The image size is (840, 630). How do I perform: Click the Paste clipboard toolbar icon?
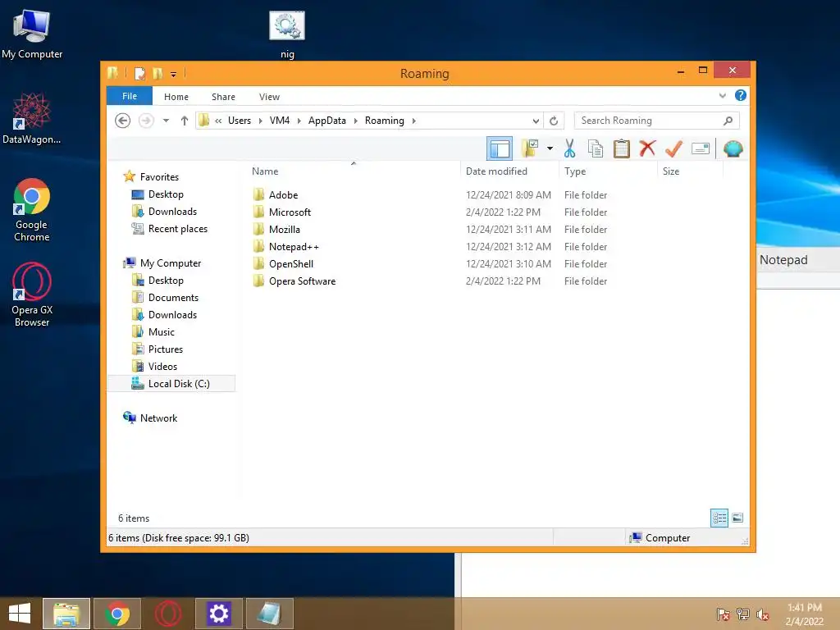point(622,148)
